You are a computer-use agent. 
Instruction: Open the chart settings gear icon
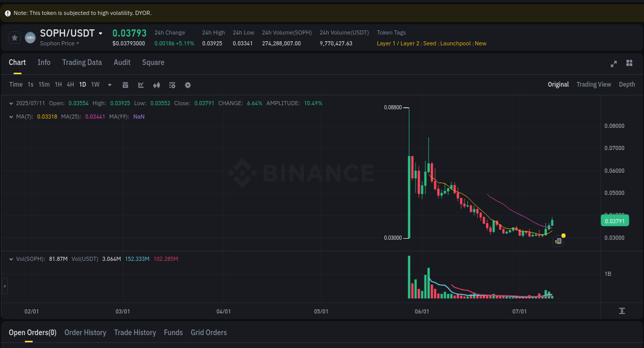coord(188,85)
